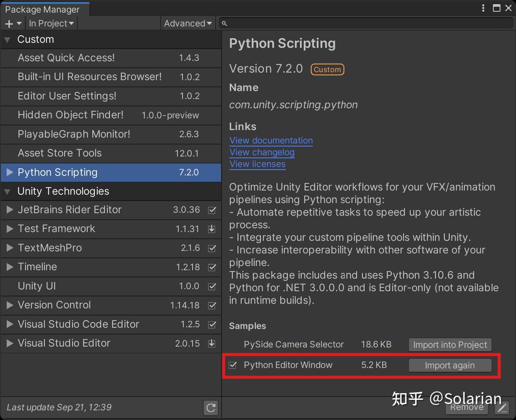The image size is (516, 420).
Task: Click the installed checkmark beside Version Control
Action: 212,305
